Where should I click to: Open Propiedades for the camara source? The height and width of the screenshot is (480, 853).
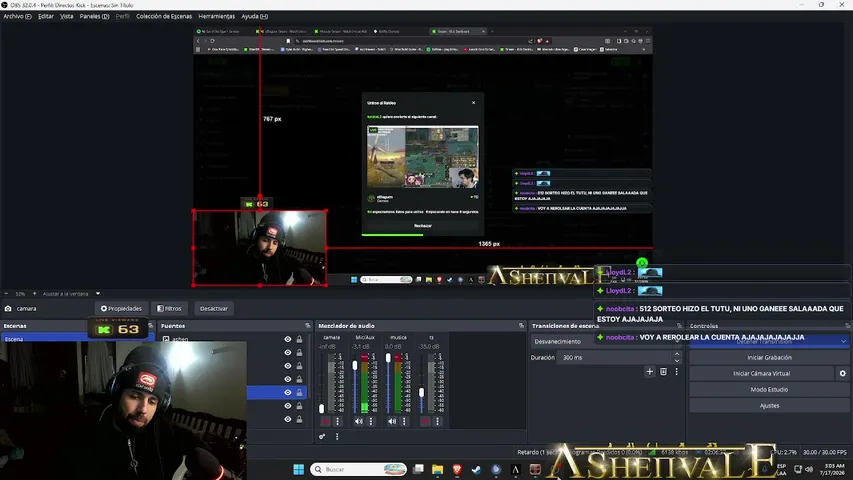tap(121, 309)
